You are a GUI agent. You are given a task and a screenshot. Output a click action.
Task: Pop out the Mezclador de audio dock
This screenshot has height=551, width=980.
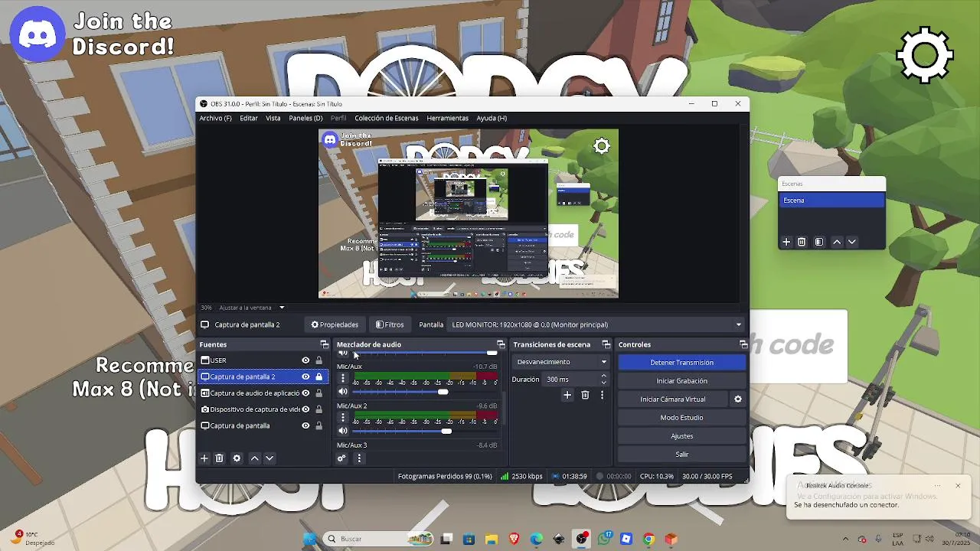tap(501, 344)
